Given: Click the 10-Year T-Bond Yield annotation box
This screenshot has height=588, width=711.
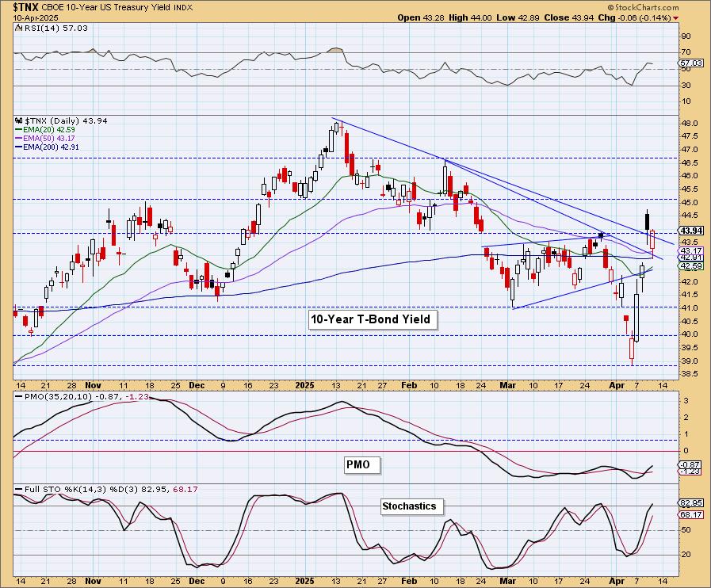Looking at the screenshot, I should coord(373,319).
